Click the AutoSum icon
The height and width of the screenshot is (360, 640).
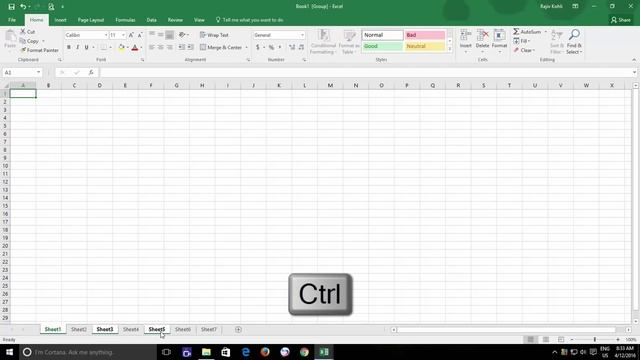[516, 31]
